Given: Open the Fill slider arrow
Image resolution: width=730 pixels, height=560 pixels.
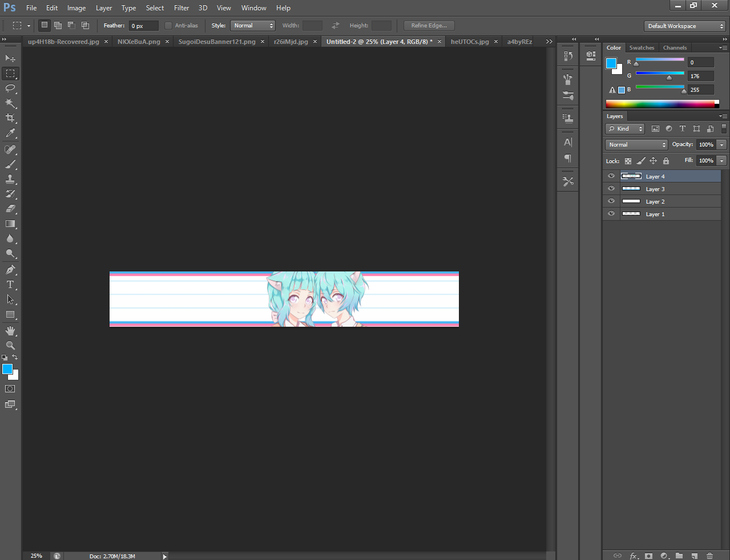Looking at the screenshot, I should tap(721, 161).
